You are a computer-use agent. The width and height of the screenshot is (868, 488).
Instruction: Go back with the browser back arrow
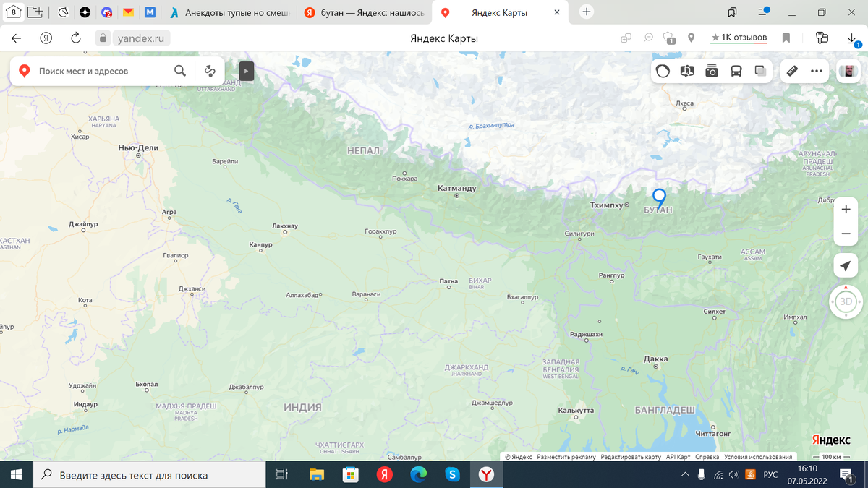tap(17, 38)
